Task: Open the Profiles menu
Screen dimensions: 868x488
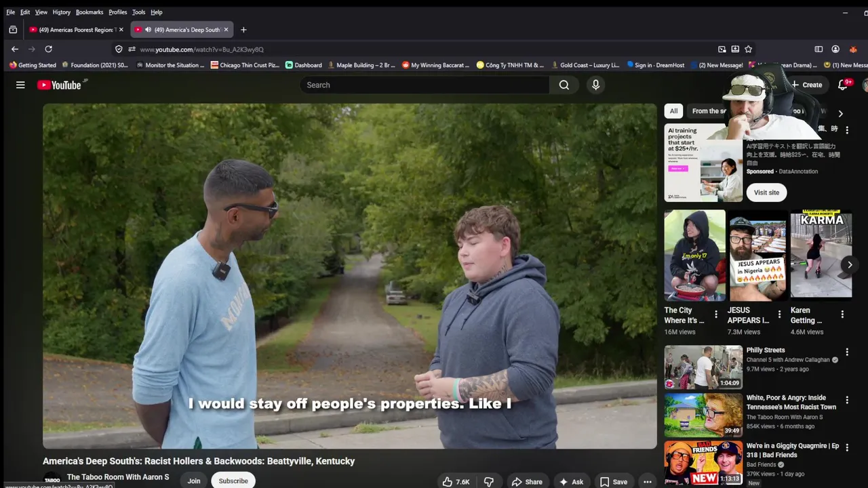Action: tap(117, 12)
